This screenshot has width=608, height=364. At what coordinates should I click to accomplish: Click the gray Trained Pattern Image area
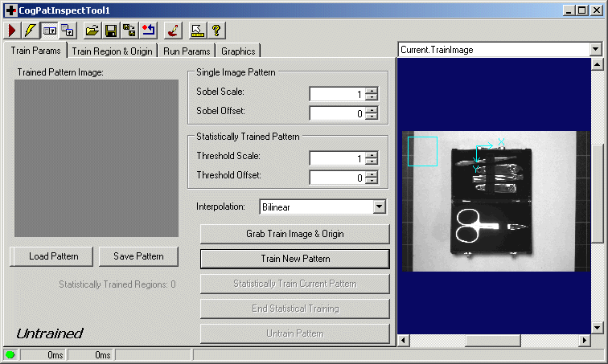97,158
